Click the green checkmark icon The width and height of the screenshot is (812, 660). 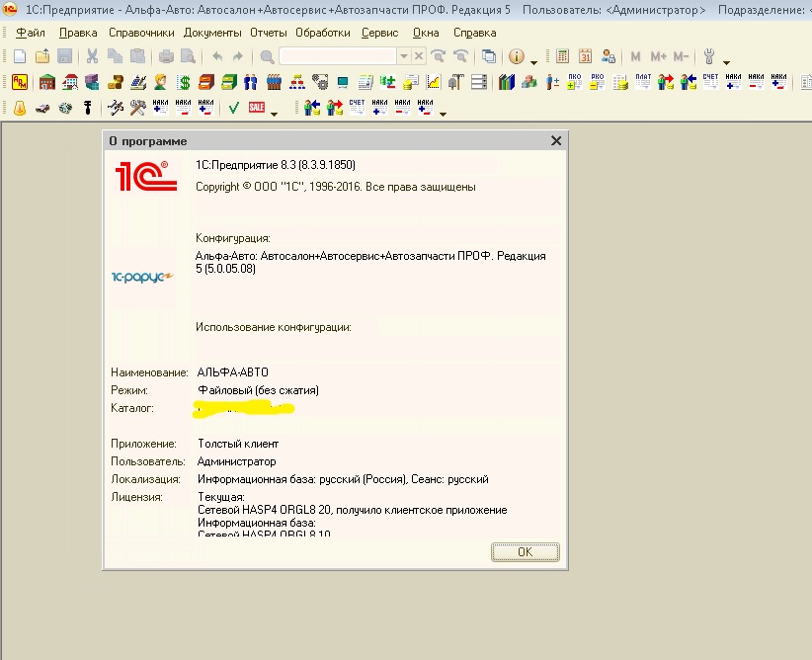tap(233, 108)
